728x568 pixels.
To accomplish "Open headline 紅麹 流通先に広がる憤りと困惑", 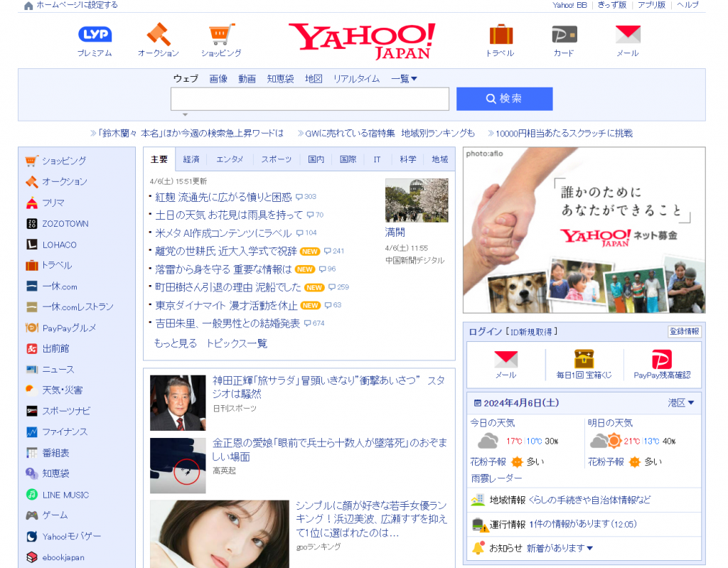I will (x=223, y=198).
